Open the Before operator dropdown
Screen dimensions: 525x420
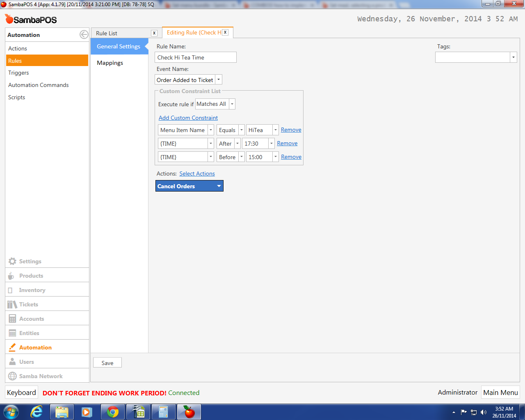pyautogui.click(x=241, y=157)
